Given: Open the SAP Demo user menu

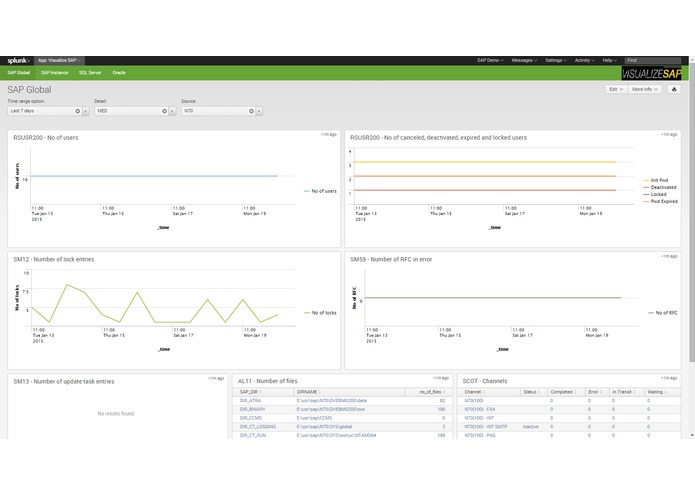Looking at the screenshot, I should pos(490,60).
